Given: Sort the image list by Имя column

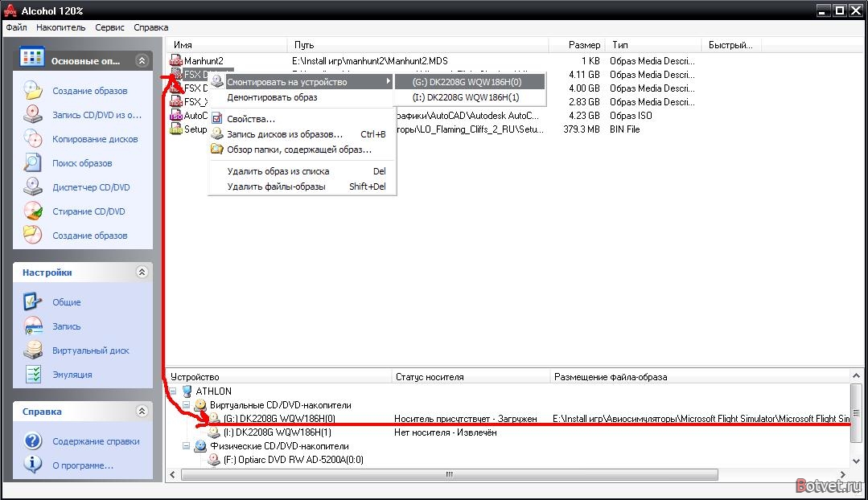Looking at the screenshot, I should (x=226, y=45).
